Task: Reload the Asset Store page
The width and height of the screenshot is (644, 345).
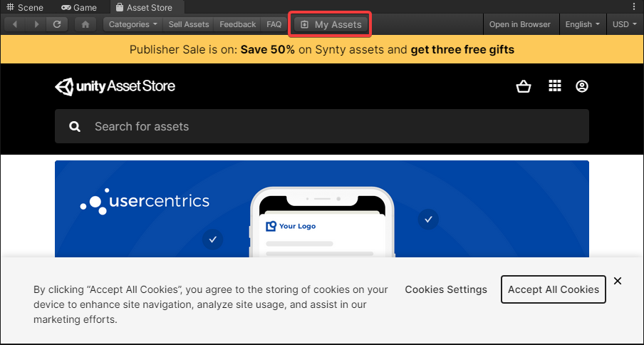Action: tap(57, 24)
